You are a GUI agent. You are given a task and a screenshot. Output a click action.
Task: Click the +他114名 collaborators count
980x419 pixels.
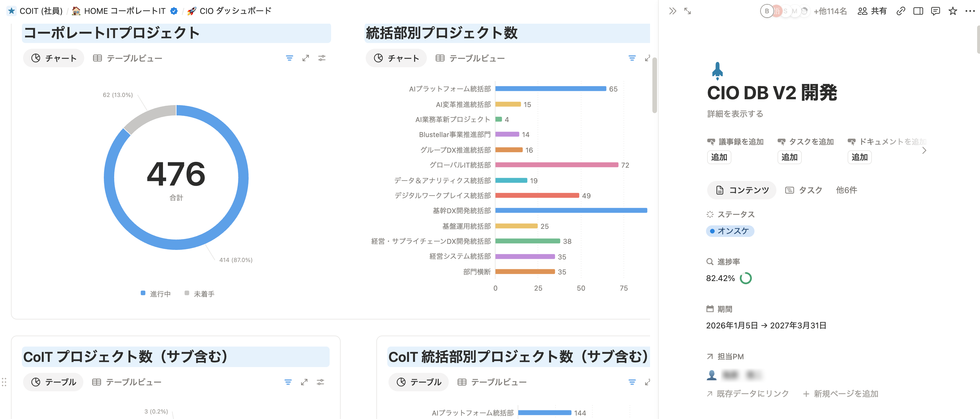pos(830,11)
